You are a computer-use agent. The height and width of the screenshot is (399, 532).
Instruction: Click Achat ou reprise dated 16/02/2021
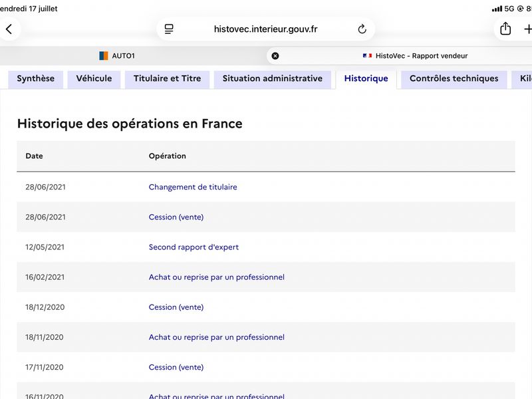click(x=217, y=277)
